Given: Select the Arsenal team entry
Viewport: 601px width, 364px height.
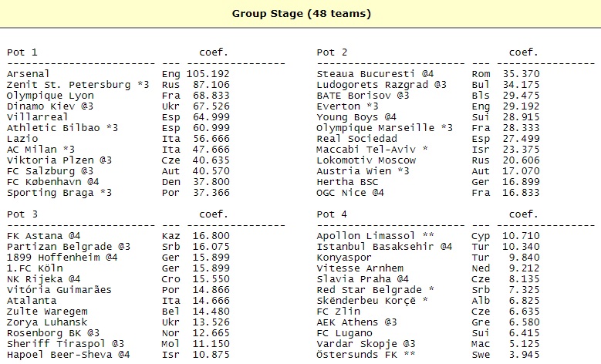Looking at the screenshot, I should tap(29, 74).
